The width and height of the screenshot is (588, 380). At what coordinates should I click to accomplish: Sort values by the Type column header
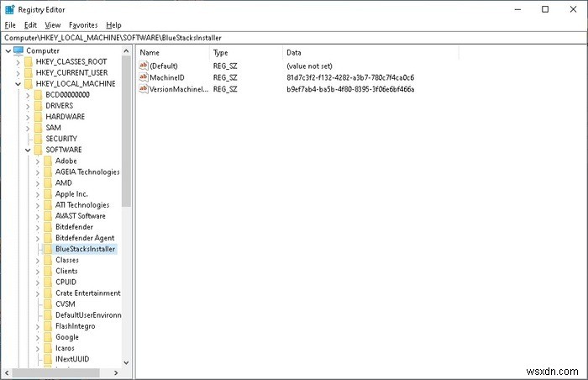[x=245, y=53]
